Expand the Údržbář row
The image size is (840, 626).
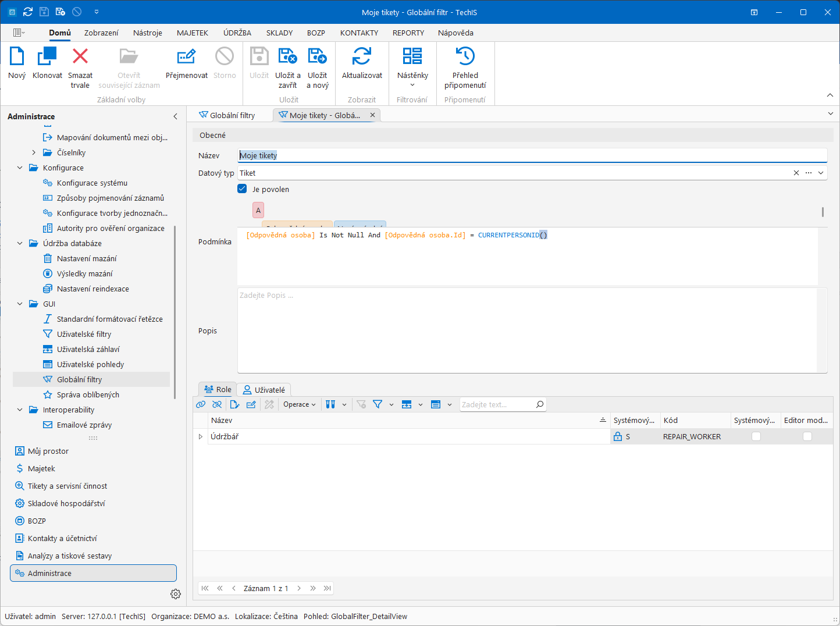[201, 436]
